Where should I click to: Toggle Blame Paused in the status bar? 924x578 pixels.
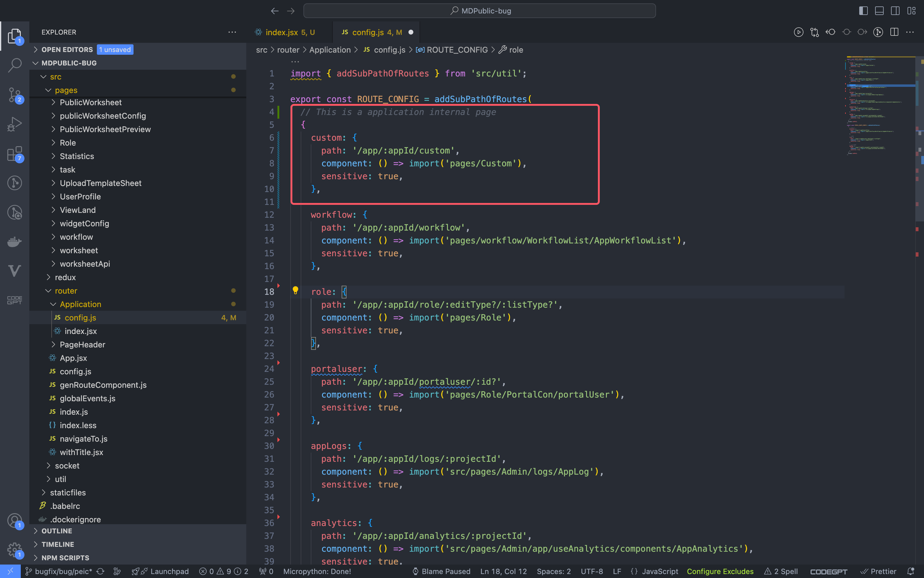(442, 571)
